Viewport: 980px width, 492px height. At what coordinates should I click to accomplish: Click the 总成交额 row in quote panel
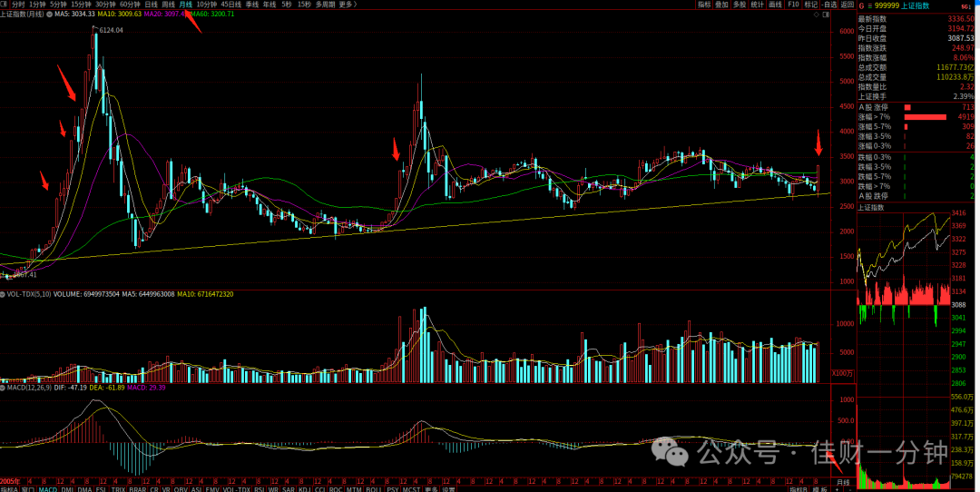(x=916, y=67)
